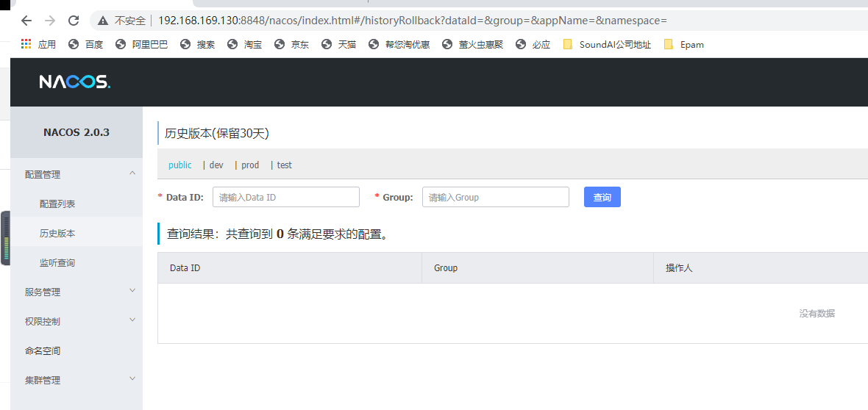Click the 查询结果 summary text
The image size is (868, 410).
[x=277, y=234]
